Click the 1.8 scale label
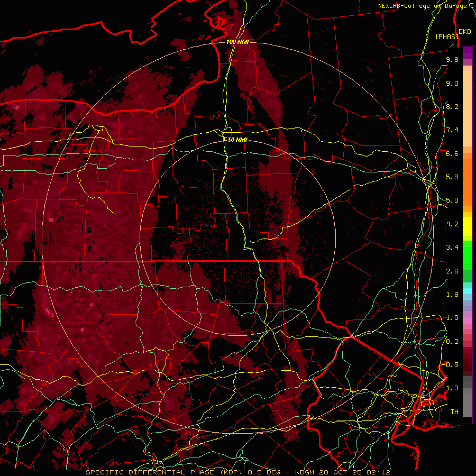 click(452, 295)
